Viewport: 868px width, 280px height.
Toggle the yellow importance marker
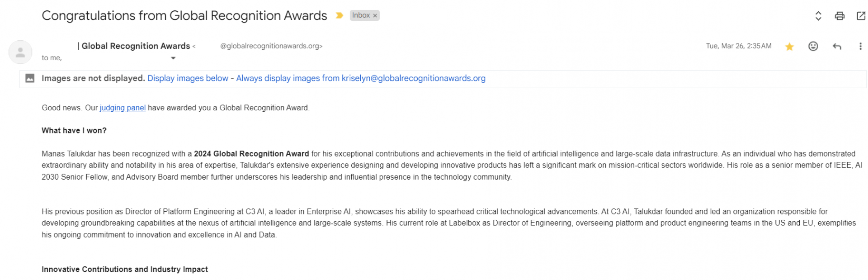coord(339,15)
